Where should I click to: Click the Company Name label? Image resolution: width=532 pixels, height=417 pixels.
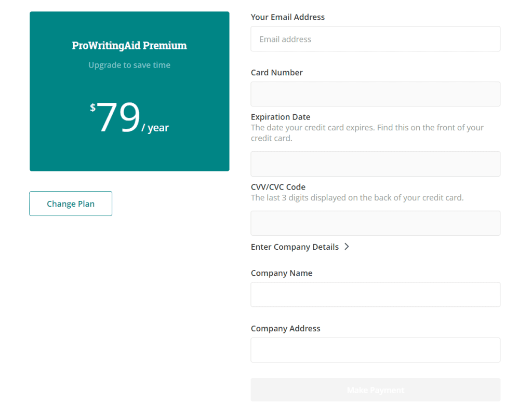pyautogui.click(x=282, y=273)
